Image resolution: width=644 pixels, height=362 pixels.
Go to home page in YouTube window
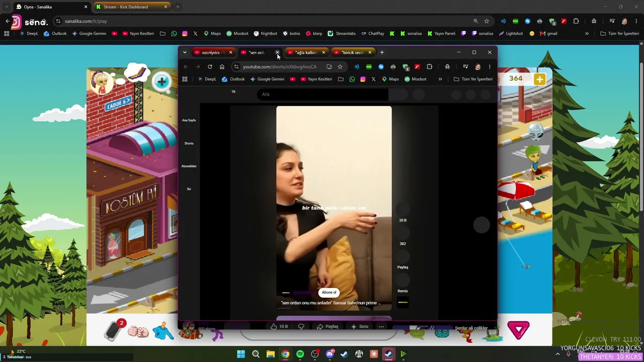click(222, 67)
